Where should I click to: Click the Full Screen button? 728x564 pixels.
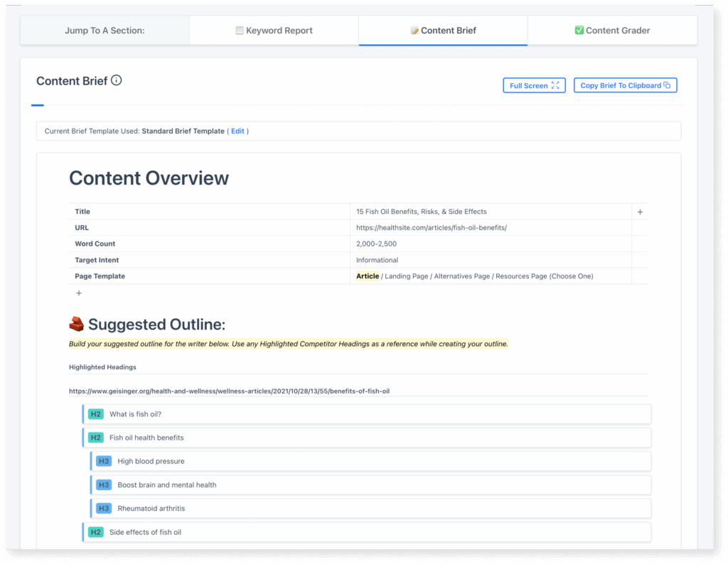coord(534,85)
